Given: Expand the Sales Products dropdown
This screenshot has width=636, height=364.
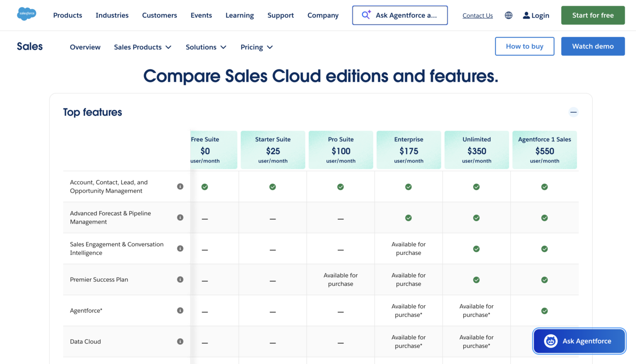Looking at the screenshot, I should [x=143, y=47].
